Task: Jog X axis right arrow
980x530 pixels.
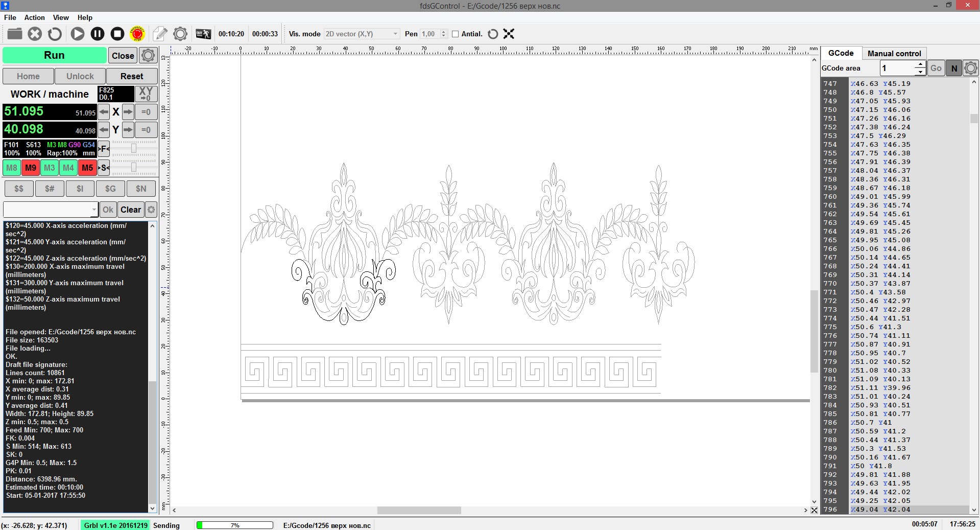Action: pos(128,112)
